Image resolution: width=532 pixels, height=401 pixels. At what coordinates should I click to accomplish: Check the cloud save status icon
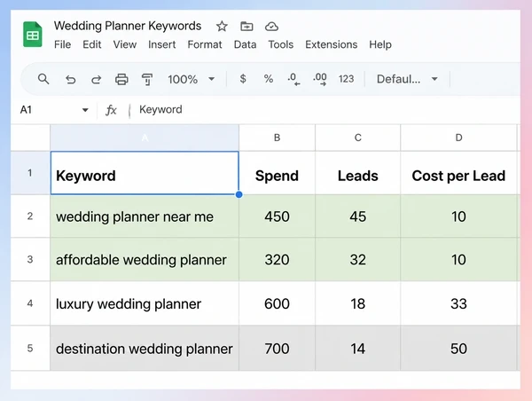click(271, 26)
